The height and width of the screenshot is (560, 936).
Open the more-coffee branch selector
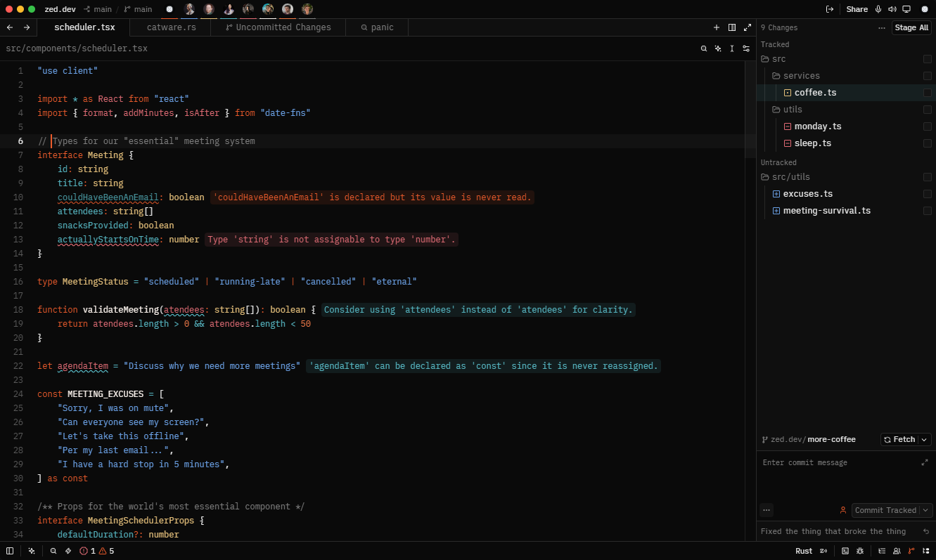[x=832, y=440]
